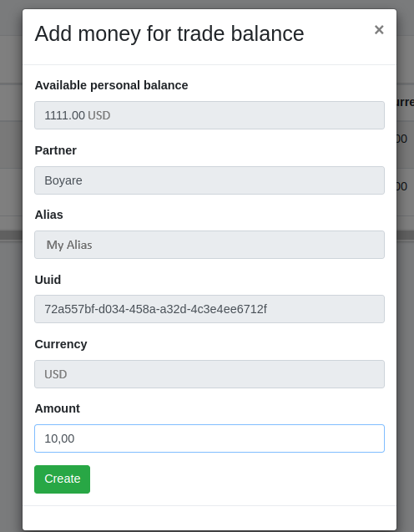This screenshot has height=532, width=414.
Task: Click the Available personal balance label
Action: pos(111,85)
